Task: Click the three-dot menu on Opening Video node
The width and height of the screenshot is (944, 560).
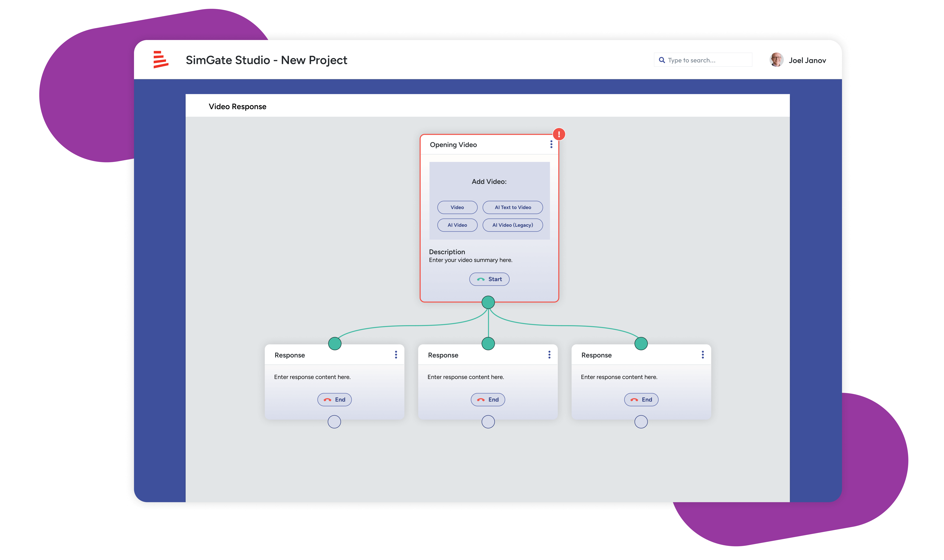Action: [x=550, y=145]
